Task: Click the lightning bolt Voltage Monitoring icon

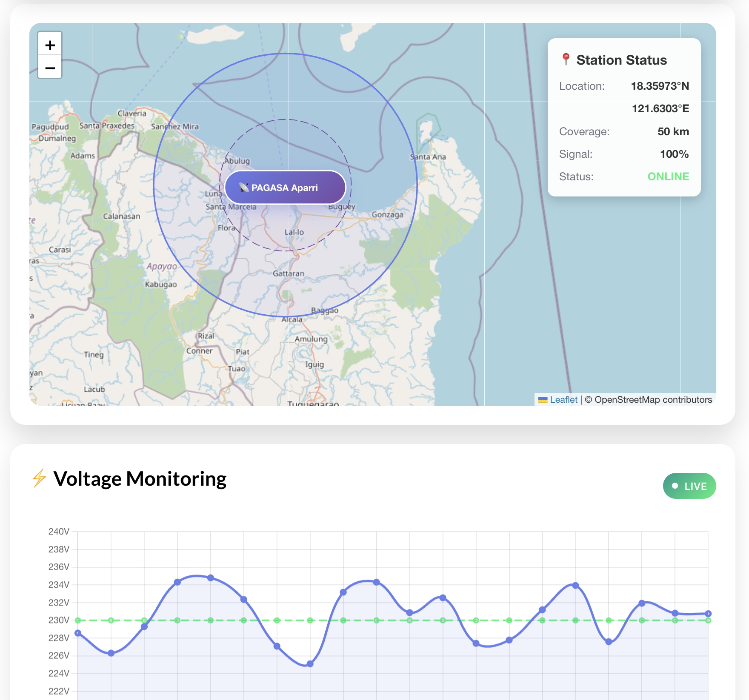Action: tap(39, 478)
